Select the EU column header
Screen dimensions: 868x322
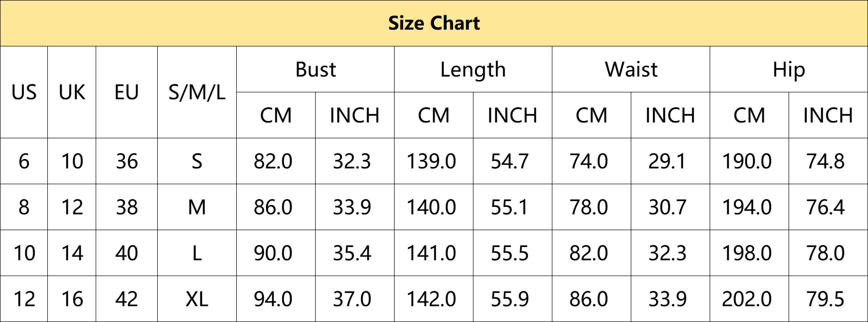pos(127,92)
